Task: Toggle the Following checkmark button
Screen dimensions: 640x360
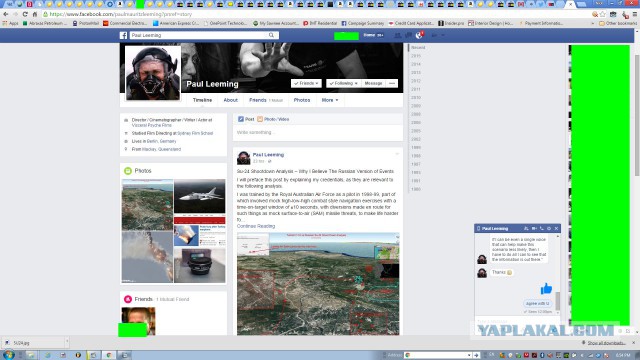Action: tap(343, 83)
